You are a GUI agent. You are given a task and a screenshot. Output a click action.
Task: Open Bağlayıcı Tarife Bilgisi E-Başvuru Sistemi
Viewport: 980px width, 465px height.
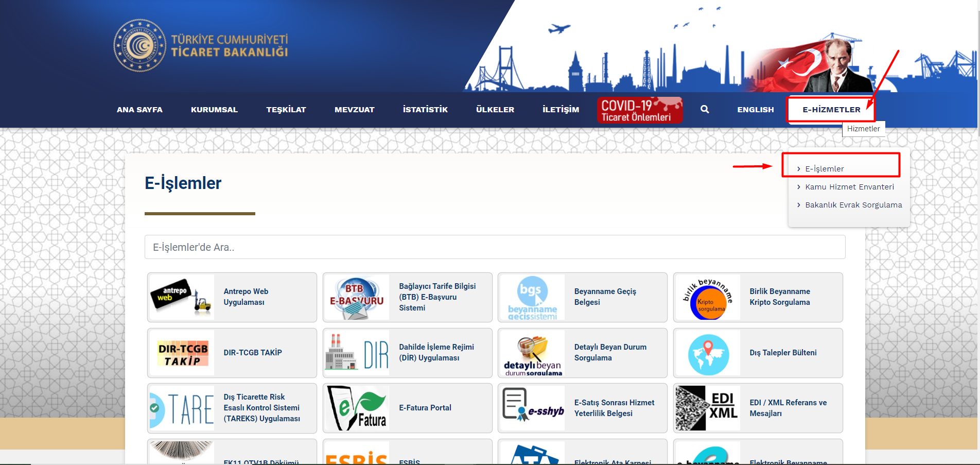[x=437, y=297]
